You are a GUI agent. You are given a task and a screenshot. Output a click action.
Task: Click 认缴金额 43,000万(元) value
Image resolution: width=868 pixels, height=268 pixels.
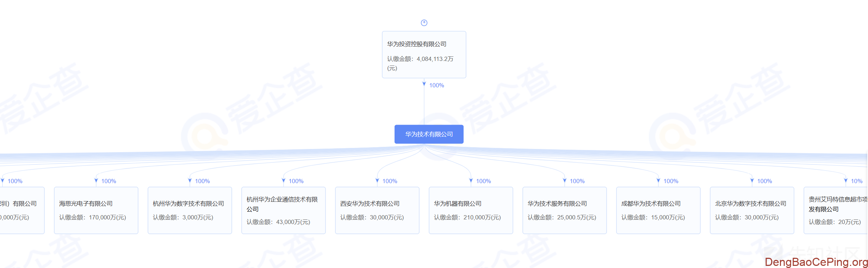coord(278,222)
